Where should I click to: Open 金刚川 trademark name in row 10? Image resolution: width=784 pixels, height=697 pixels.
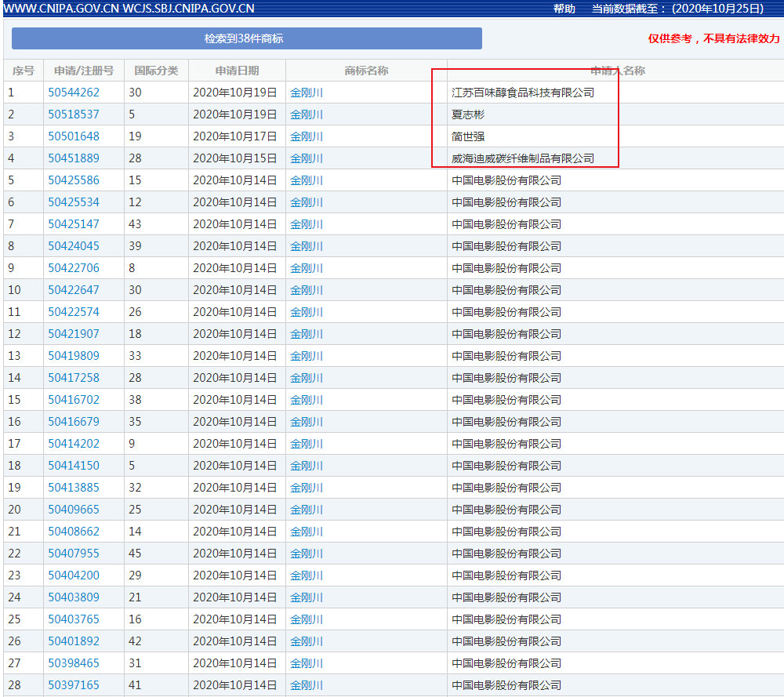pos(307,290)
